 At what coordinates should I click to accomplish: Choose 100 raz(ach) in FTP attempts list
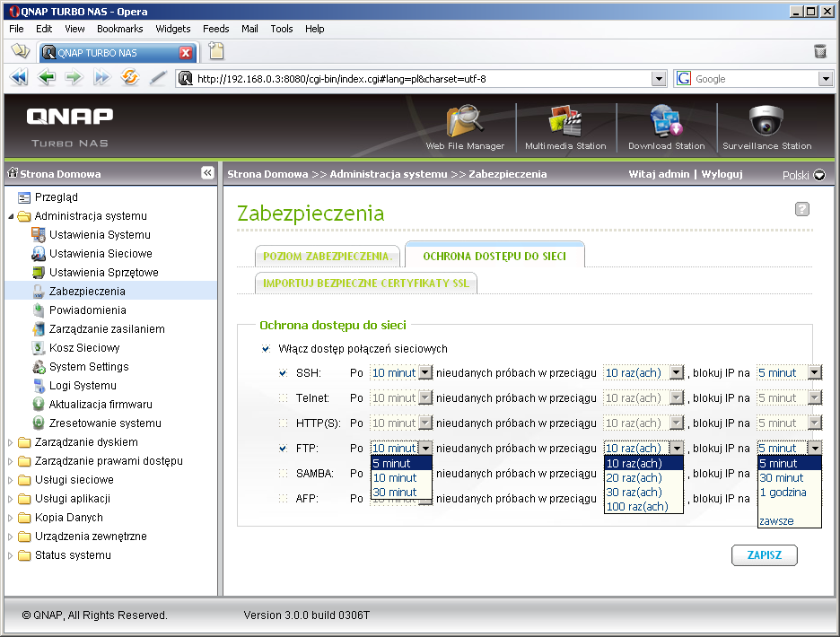pyautogui.click(x=643, y=507)
